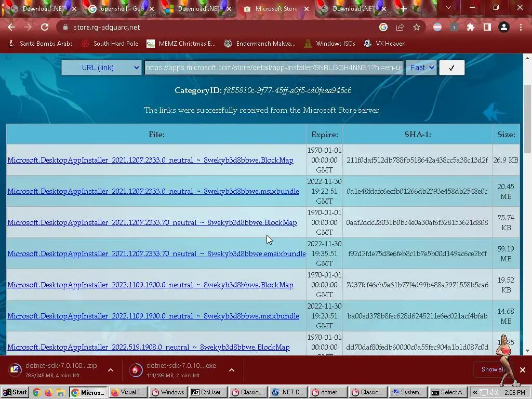Screen dimensions: 532x399
Task: Download 2021.1207.2333.0 msixbundle file
Action: 153,191
